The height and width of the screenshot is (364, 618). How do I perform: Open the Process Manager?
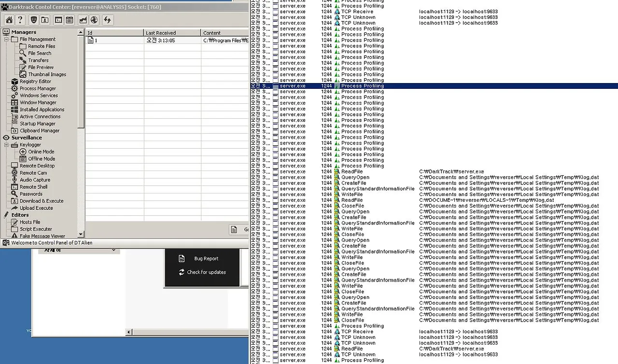tap(38, 88)
